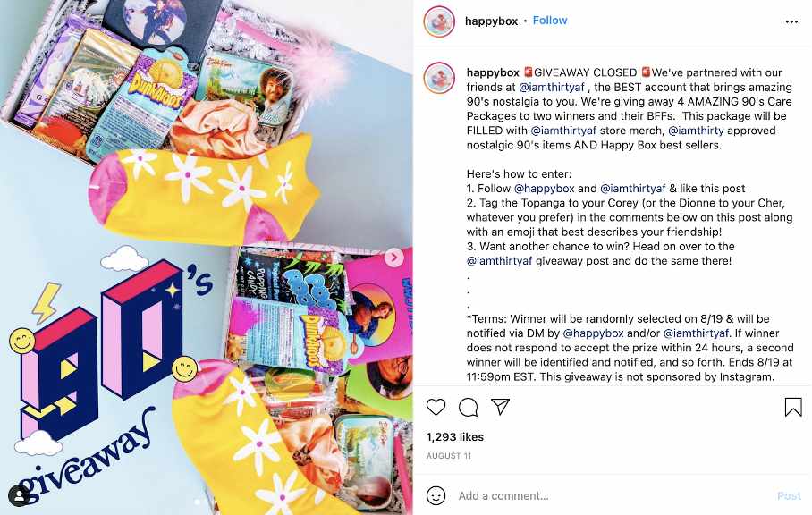The image size is (812, 515).
Task: Open the happybox avatar beside the caption
Action: coord(439,78)
